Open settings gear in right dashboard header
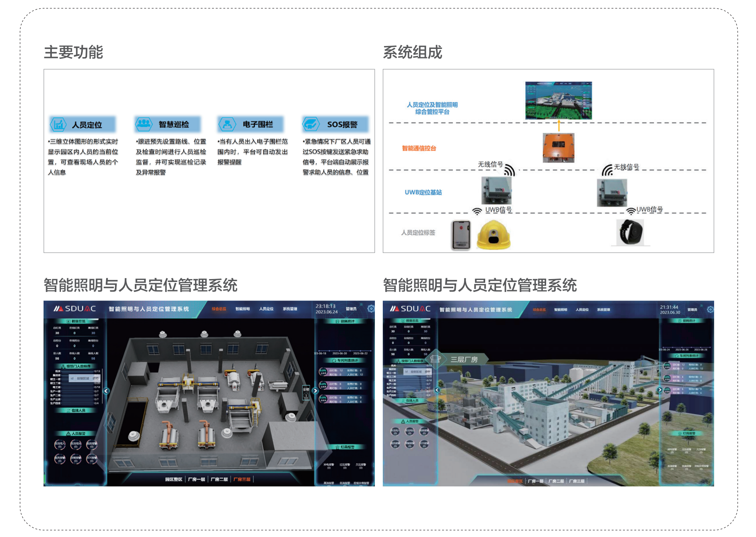 point(710,309)
